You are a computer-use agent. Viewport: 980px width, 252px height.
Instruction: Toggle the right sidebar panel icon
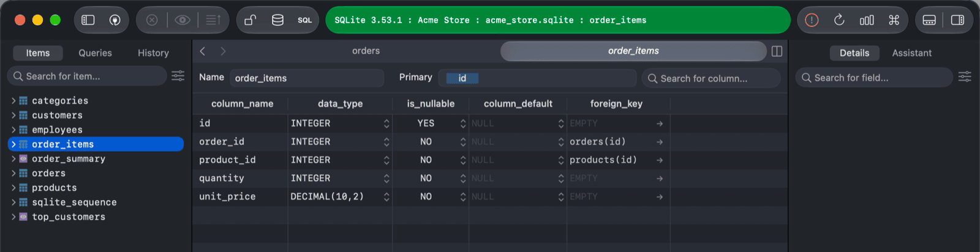[957, 20]
